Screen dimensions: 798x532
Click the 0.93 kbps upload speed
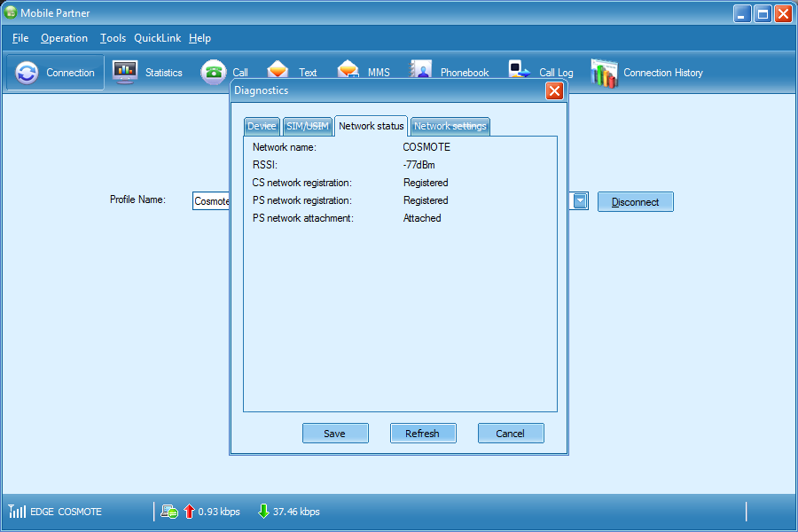219,512
